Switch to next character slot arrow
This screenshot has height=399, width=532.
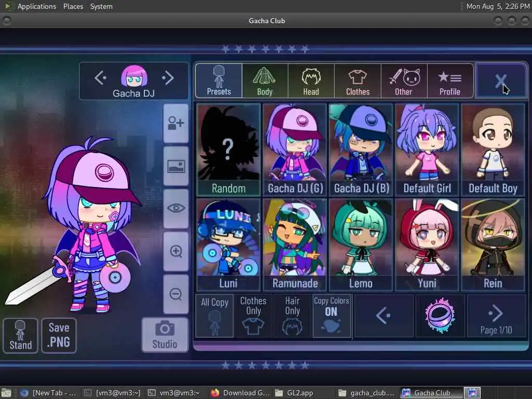tap(168, 78)
